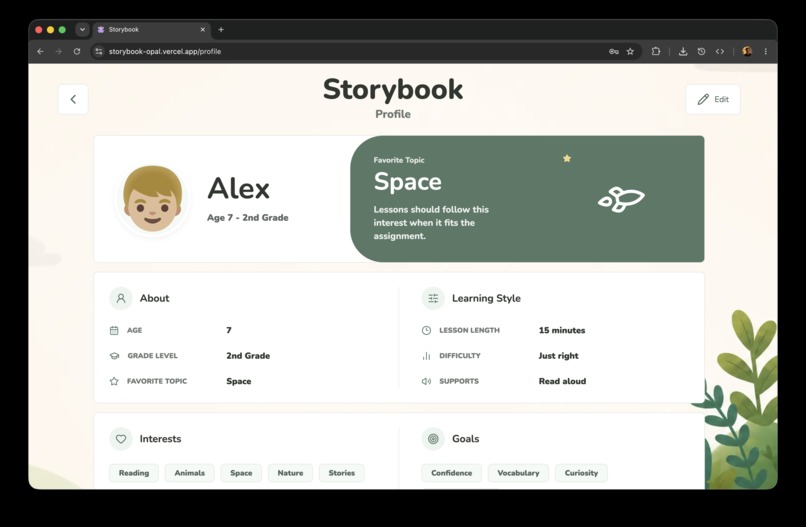The image size is (806, 527).
Task: Open the tab search dropdown arrow
Action: 82,29
